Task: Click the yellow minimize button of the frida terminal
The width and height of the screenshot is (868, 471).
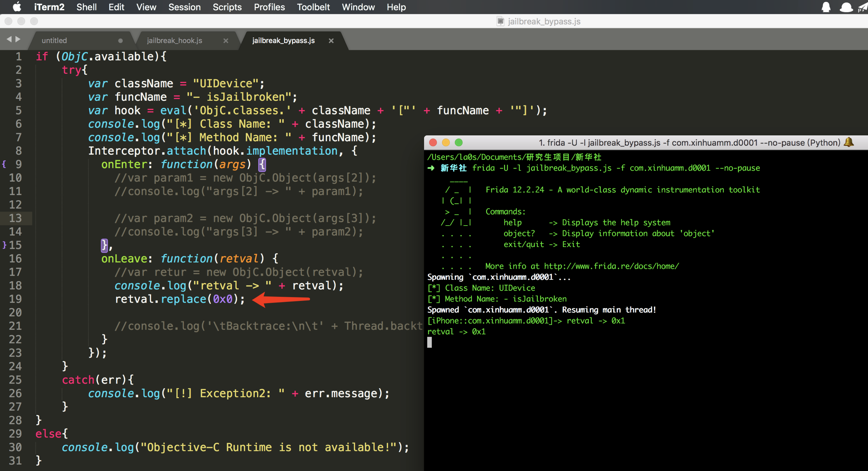Action: coord(446,143)
